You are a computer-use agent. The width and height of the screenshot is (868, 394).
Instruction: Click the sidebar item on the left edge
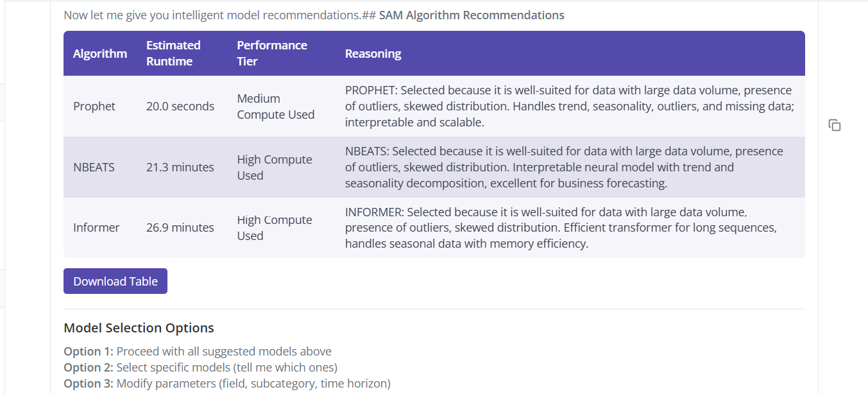click(x=5, y=103)
